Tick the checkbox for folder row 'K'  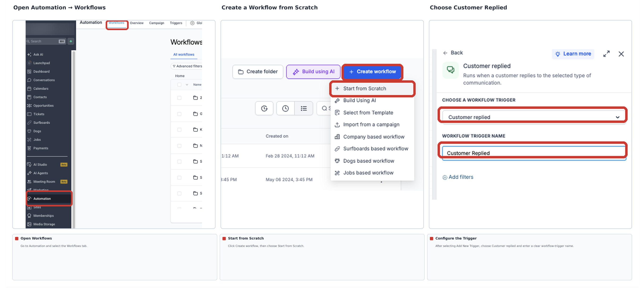pyautogui.click(x=179, y=130)
